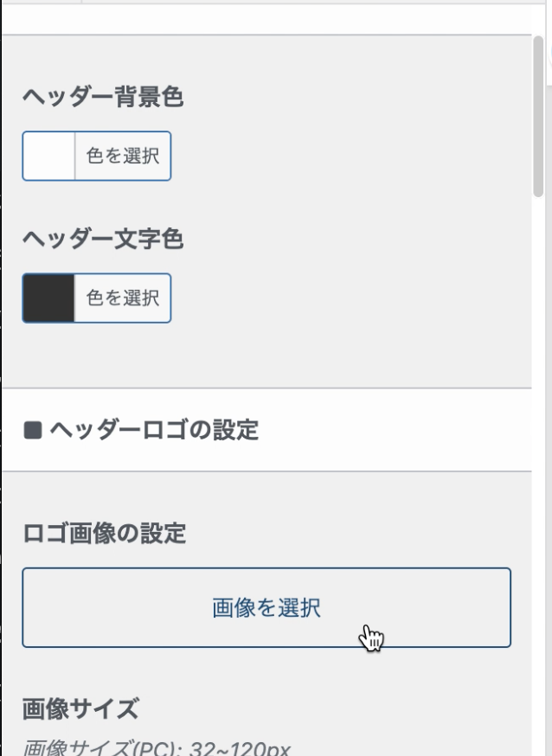Viewport: 552px width, 756px height.
Task: Click the square icon beside ヘッダーロゴの設定
Action: 32,430
